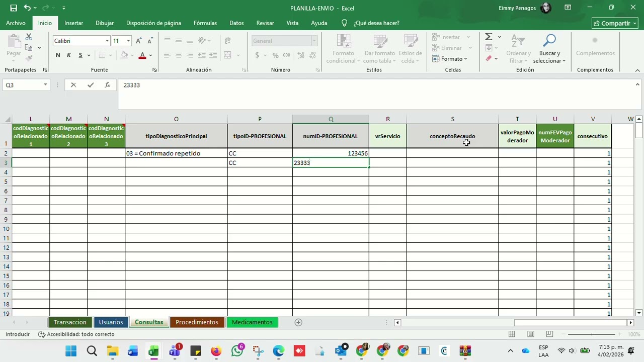Switch to the Procedimientos sheet tab
Viewport: 644px width, 362px height.
click(197, 322)
